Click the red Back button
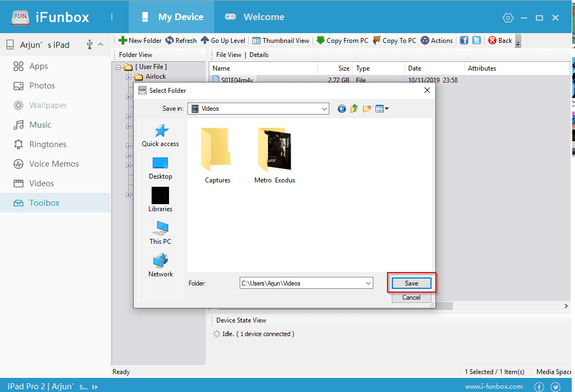Viewport: 575px width, 392px height. coord(500,40)
